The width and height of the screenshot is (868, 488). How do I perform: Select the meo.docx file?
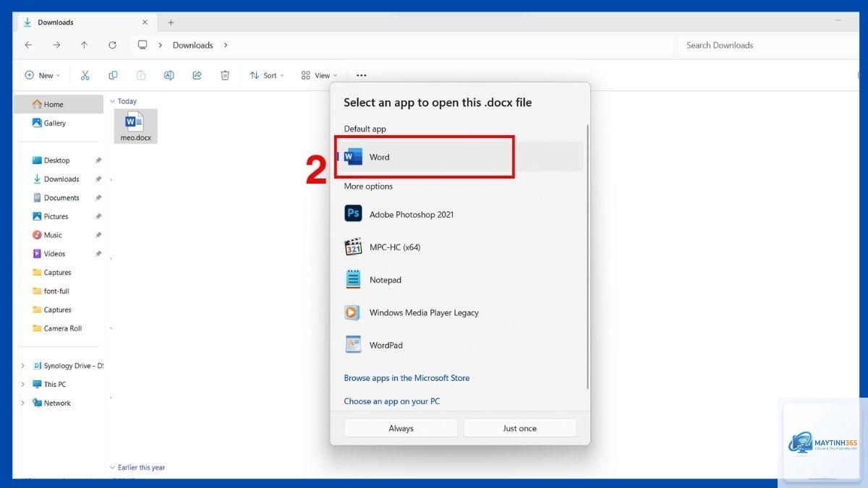[135, 126]
